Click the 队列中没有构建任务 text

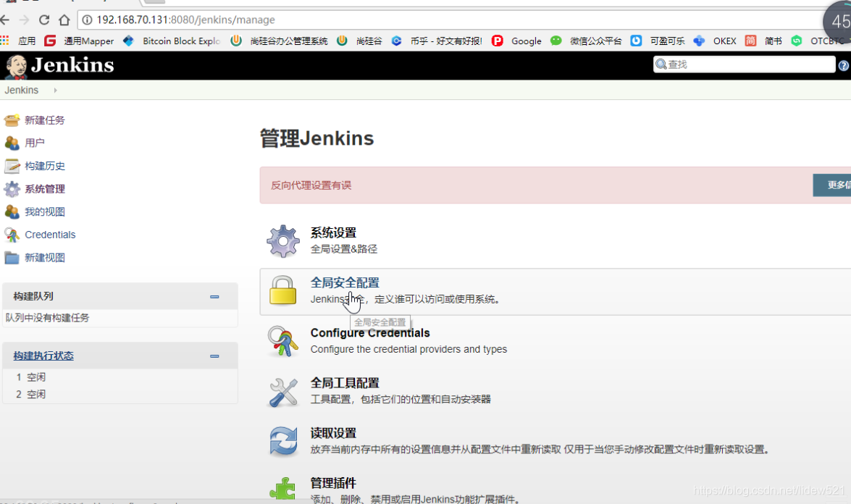pos(47,318)
